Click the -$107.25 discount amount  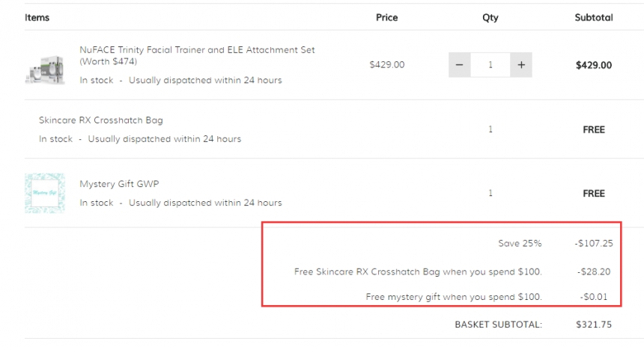pos(592,244)
